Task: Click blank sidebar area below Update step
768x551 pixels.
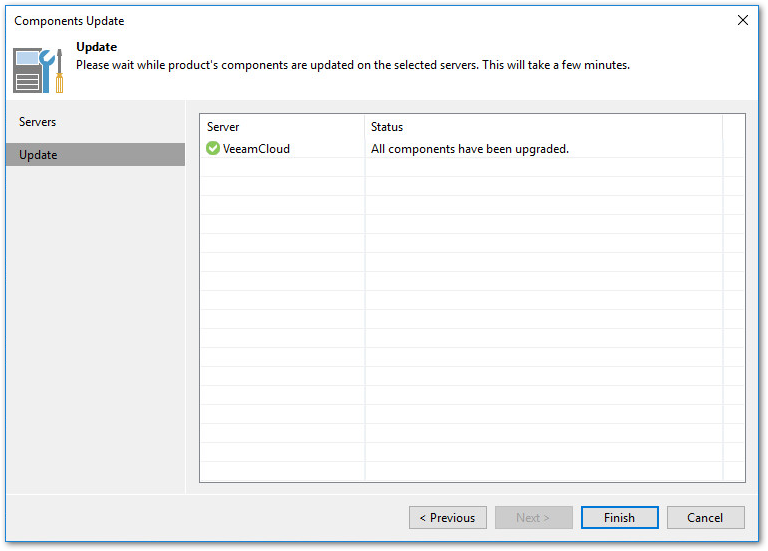Action: tap(95, 320)
